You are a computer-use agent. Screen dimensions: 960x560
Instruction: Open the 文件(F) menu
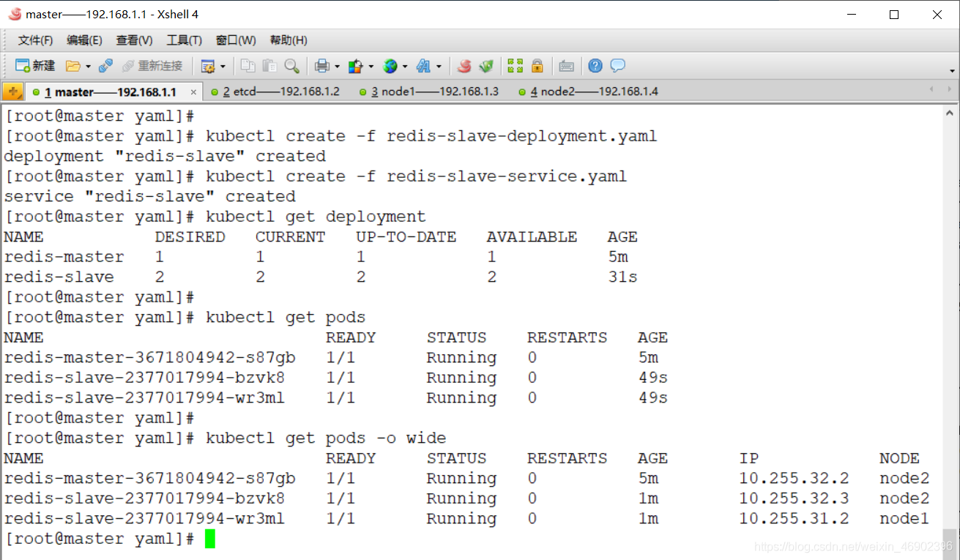pos(36,40)
